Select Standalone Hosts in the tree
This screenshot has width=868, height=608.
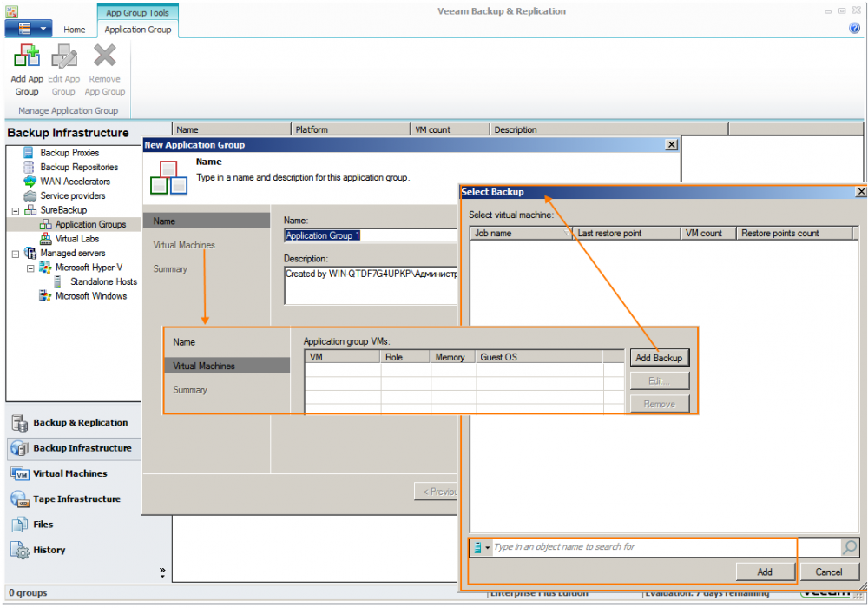pyautogui.click(x=103, y=281)
